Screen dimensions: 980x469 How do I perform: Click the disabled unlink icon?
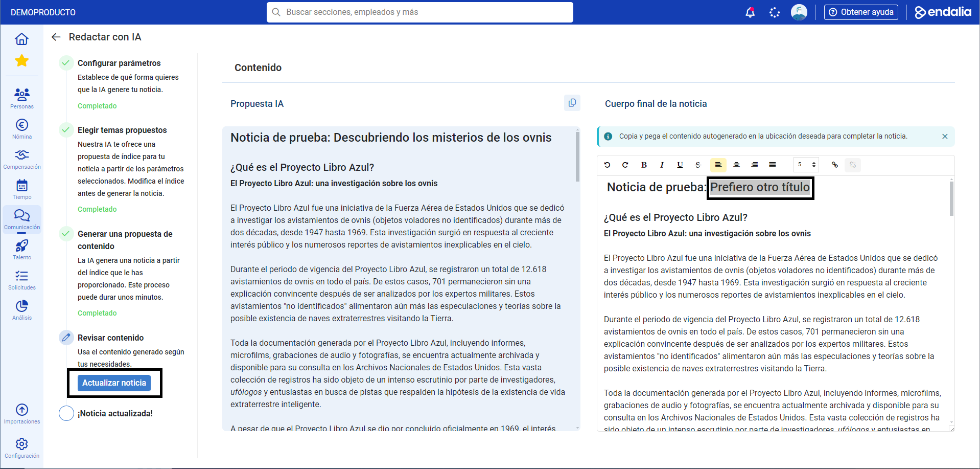[853, 165]
